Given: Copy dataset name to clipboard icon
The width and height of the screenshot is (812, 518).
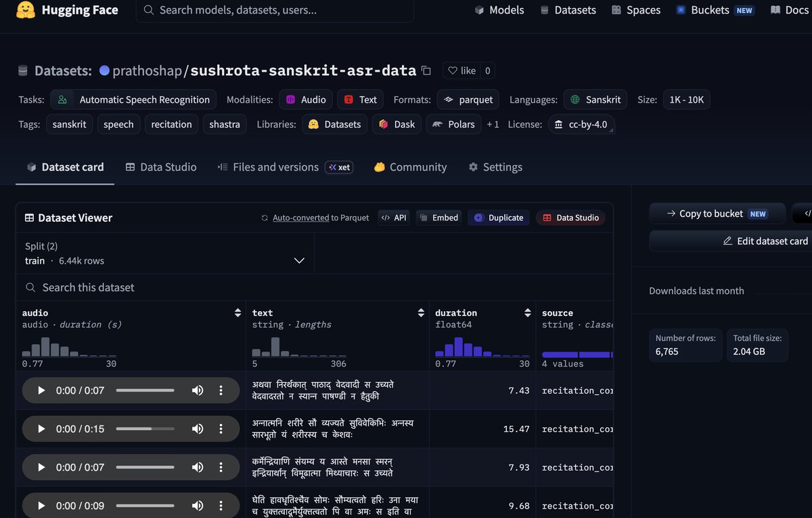Looking at the screenshot, I should click(x=426, y=70).
